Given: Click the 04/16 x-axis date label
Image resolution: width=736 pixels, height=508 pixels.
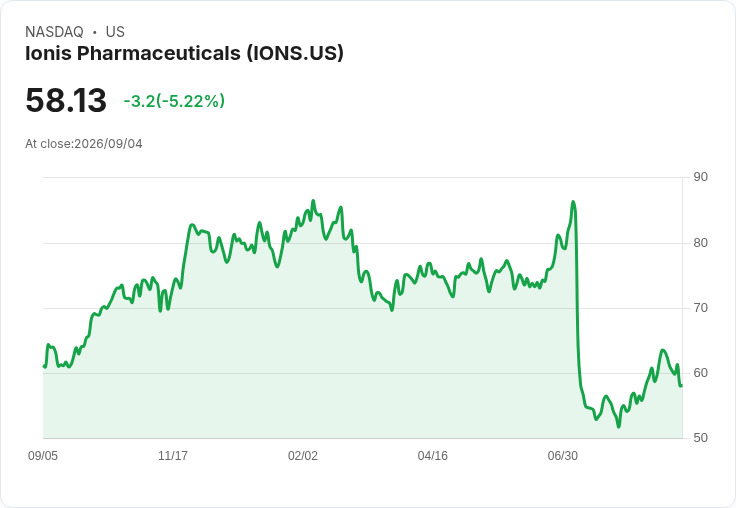Looking at the screenshot, I should coord(433,456).
